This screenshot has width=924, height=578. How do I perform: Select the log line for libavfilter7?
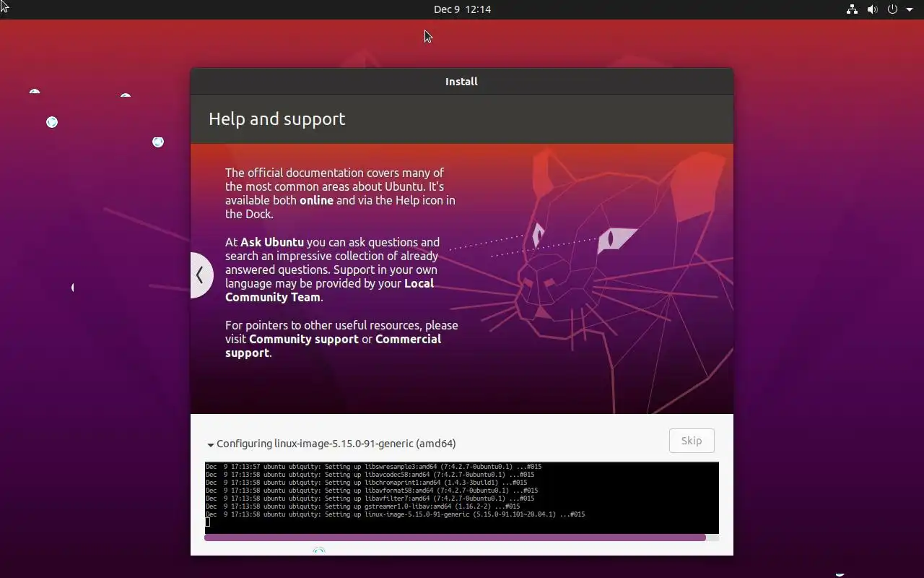[x=370, y=499]
